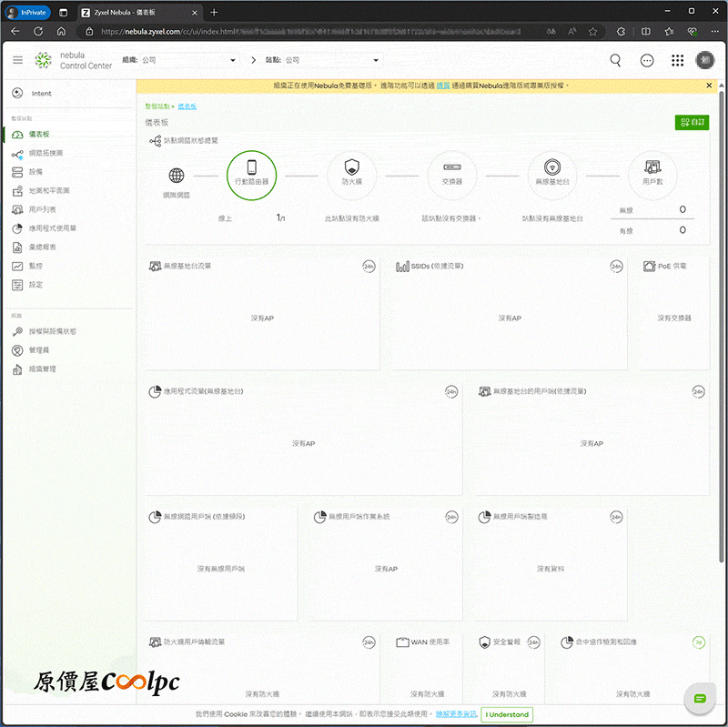Screen dimensions: 728x727
Task: Close the yellow license banner
Action: click(709, 86)
